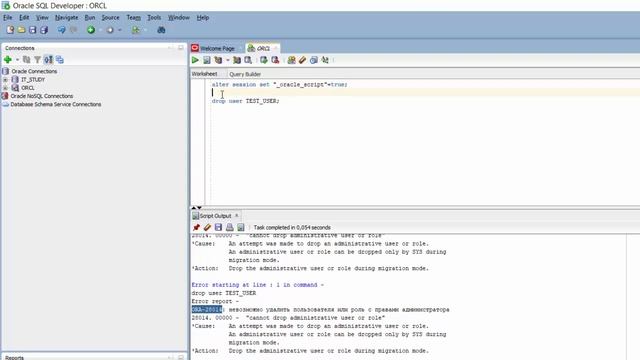
Task: Click the green Back navigation icon
Action: pos(91,30)
